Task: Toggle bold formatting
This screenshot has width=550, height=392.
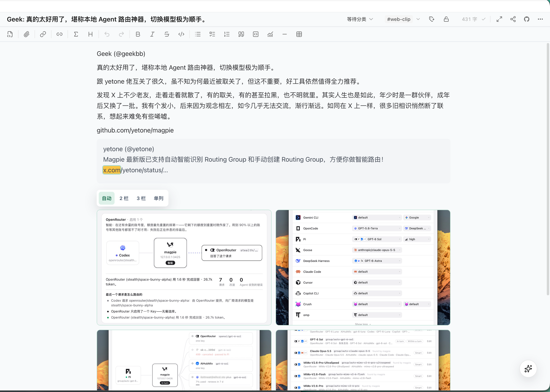Action: (x=138, y=34)
